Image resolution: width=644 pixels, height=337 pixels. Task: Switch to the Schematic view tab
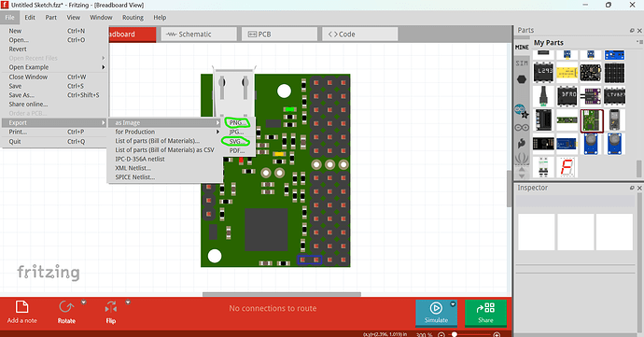pos(199,35)
